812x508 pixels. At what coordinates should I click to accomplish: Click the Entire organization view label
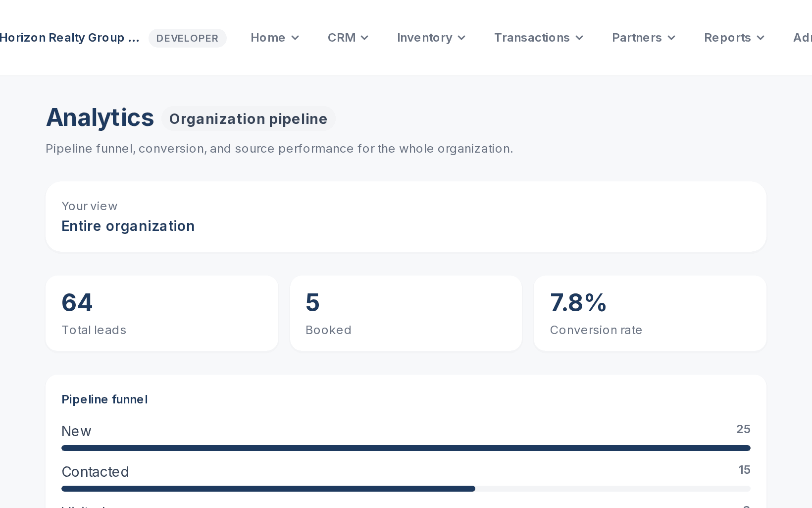pyautogui.click(x=128, y=226)
